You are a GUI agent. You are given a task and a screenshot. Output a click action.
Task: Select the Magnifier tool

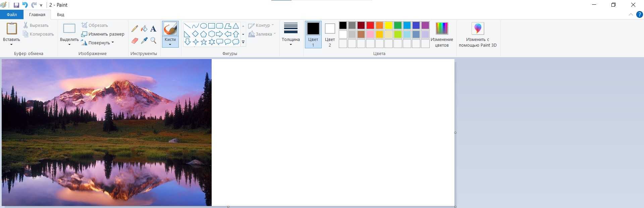153,41
